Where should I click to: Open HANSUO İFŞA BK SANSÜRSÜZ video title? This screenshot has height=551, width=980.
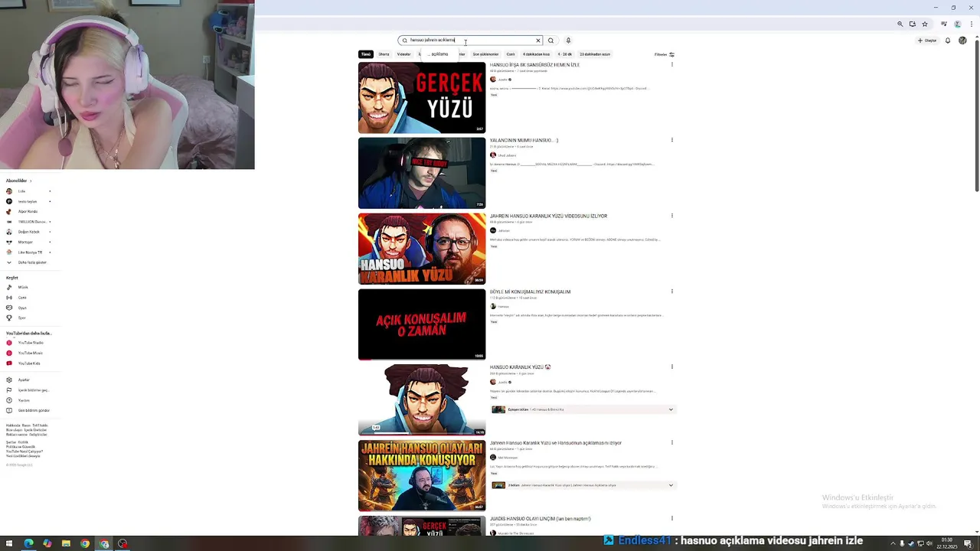tap(534, 65)
